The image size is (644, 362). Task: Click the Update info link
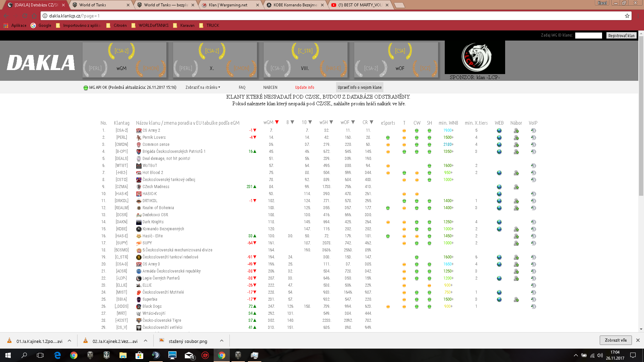point(305,87)
